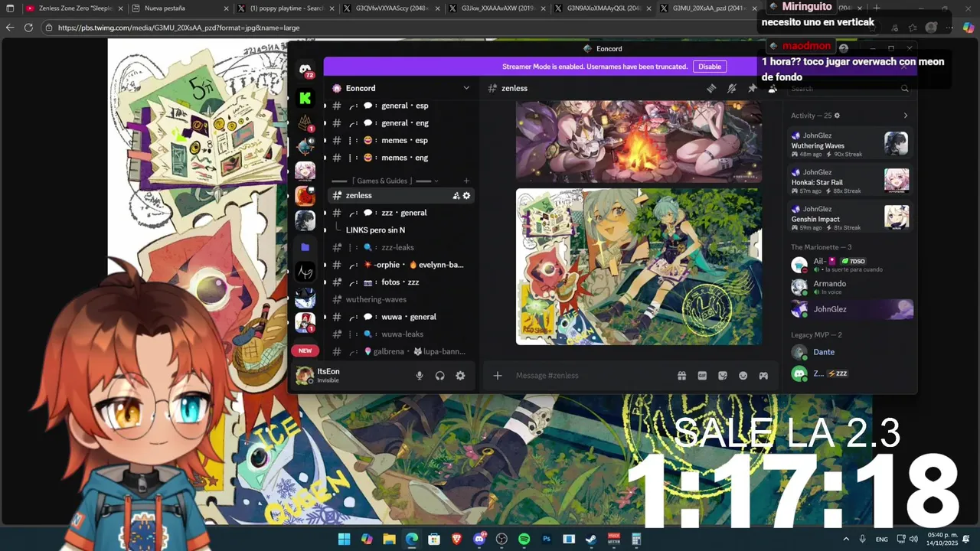This screenshot has width=980, height=551.
Task: Open wuthering-waves channel
Action: coord(401,299)
